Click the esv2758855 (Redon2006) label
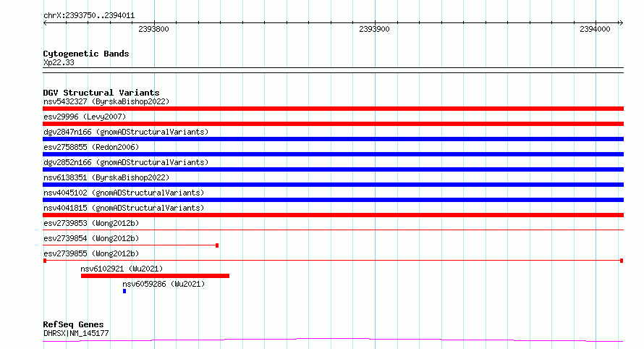The width and height of the screenshot is (644, 349). coord(91,147)
